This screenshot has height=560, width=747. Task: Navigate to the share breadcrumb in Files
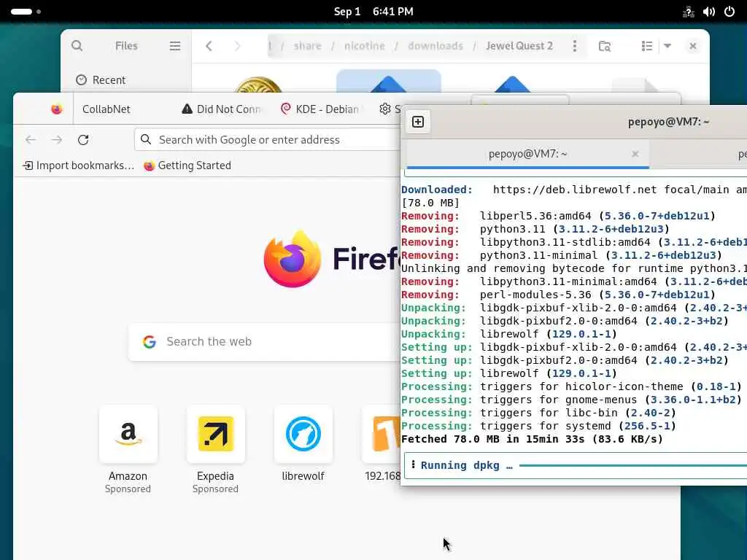(307, 46)
